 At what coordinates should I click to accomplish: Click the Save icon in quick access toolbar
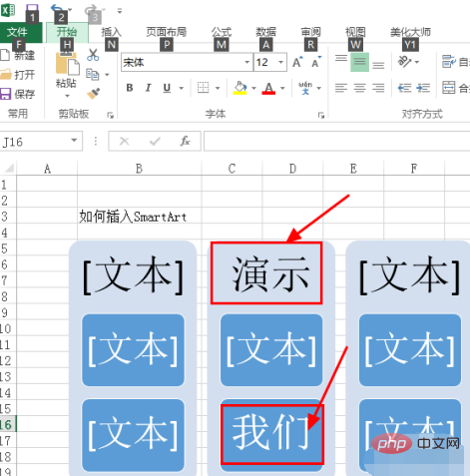32,10
